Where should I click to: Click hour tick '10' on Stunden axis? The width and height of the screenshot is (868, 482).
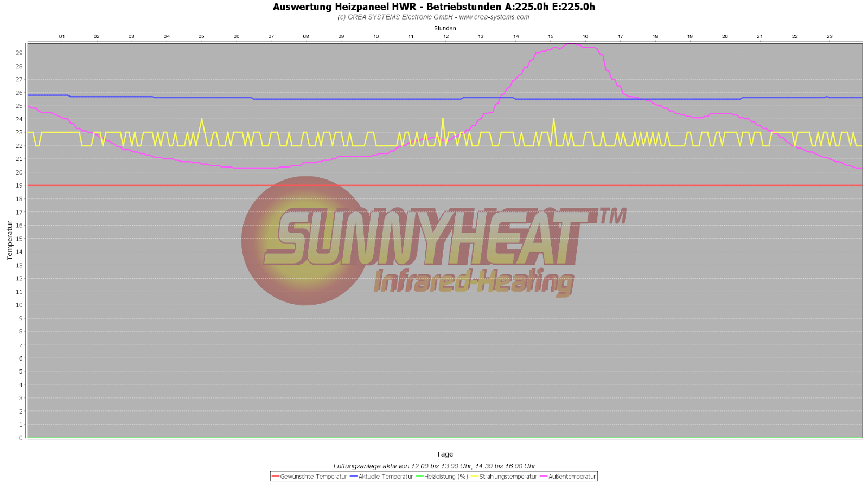click(376, 36)
